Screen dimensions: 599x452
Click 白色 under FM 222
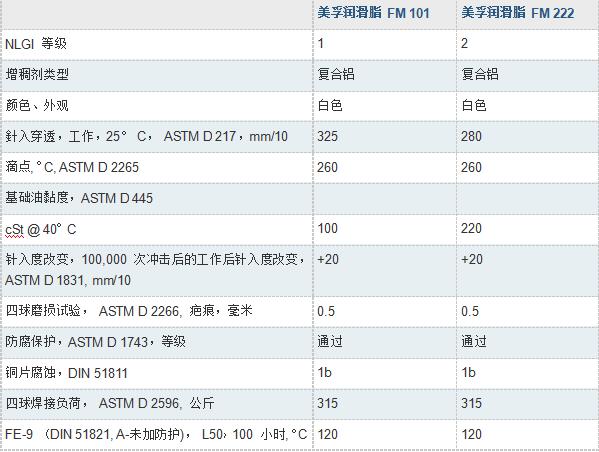click(474, 105)
